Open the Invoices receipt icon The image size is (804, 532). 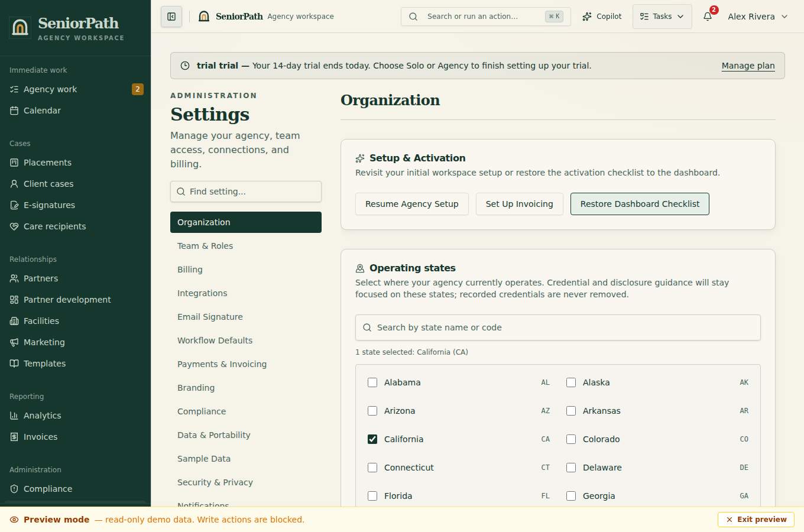pos(14,437)
